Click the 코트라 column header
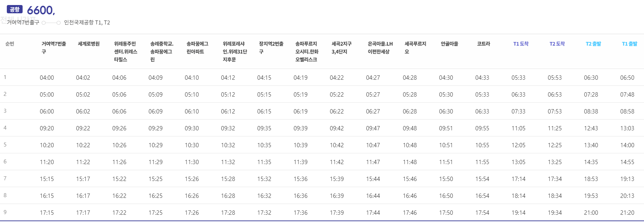644x223 pixels. (483, 44)
